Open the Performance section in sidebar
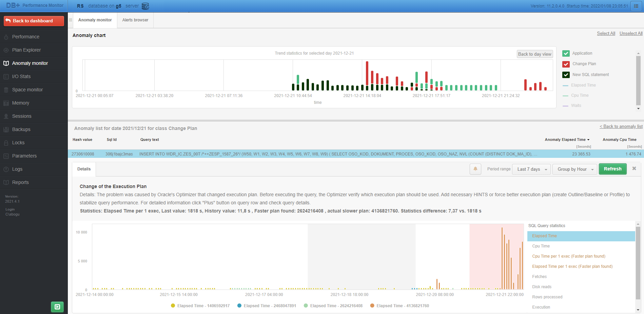The height and width of the screenshot is (314, 644). (x=26, y=37)
